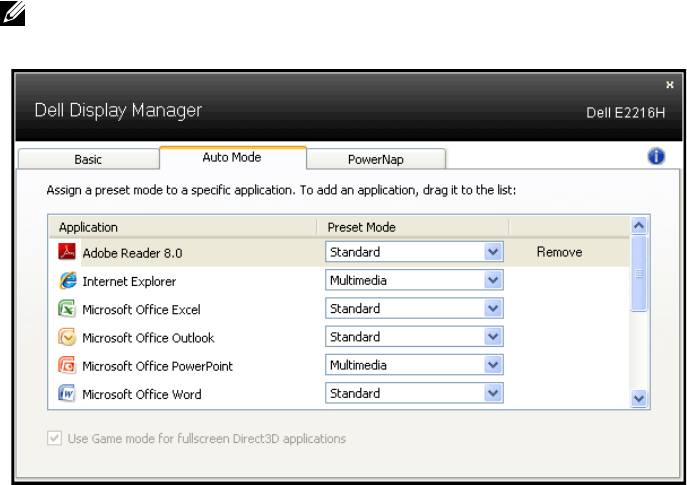Open the blue information icon
687x485 pixels.
pos(656,156)
